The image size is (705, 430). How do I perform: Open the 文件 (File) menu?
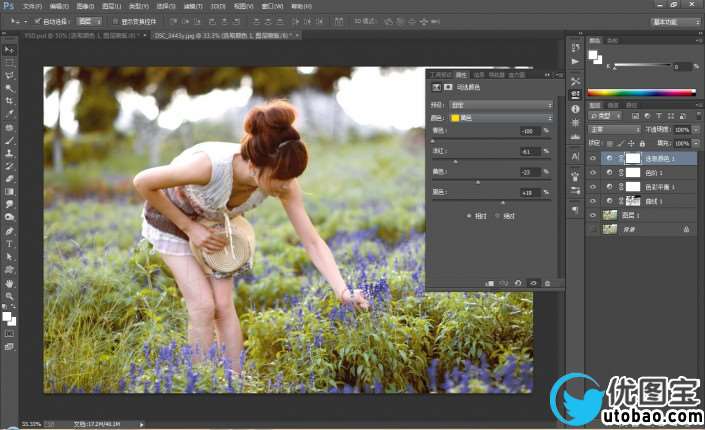[x=32, y=5]
